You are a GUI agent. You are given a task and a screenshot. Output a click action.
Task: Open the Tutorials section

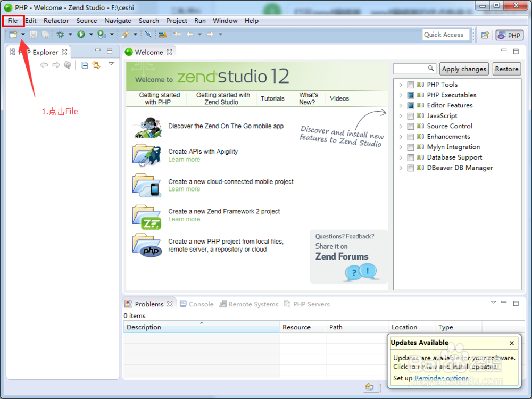click(x=272, y=98)
